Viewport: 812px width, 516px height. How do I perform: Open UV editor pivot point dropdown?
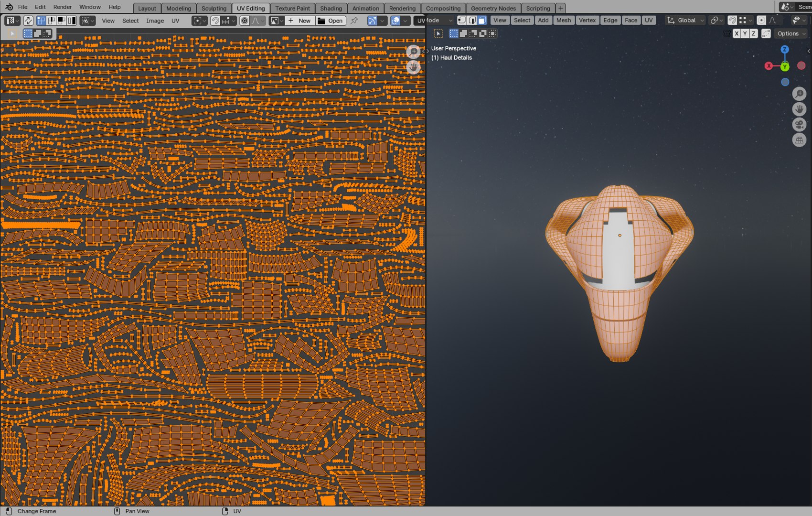[199, 21]
